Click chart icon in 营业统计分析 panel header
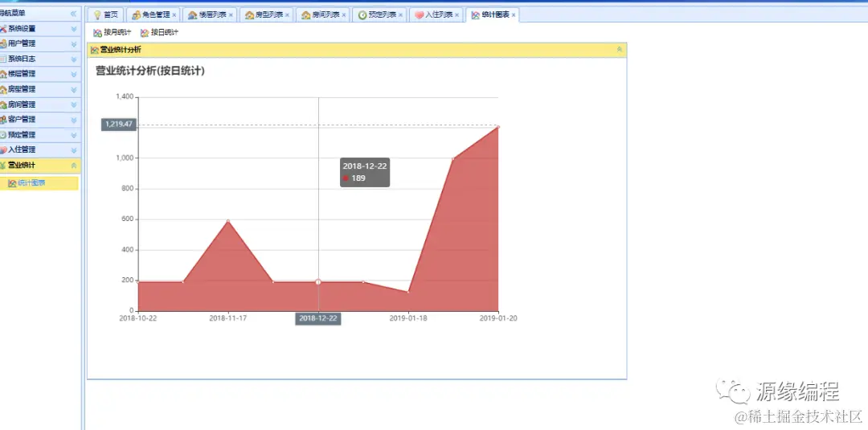 95,50
